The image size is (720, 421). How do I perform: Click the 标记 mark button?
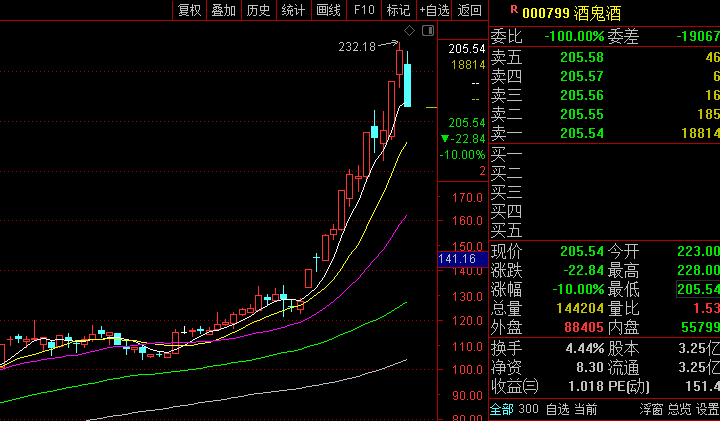coord(399,10)
